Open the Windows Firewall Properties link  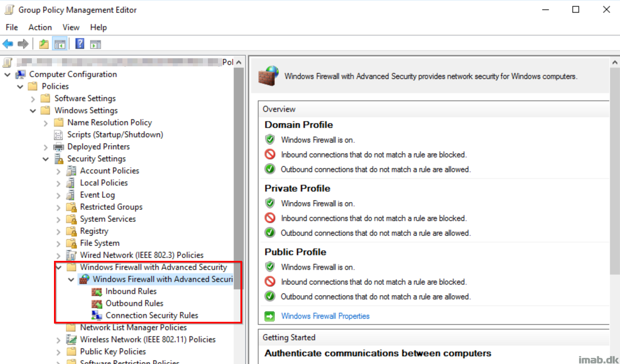click(x=325, y=316)
